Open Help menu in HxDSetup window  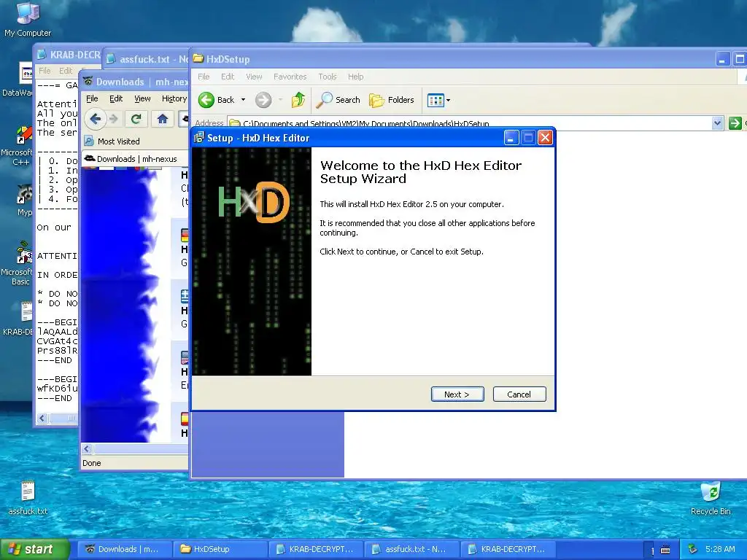pos(355,77)
